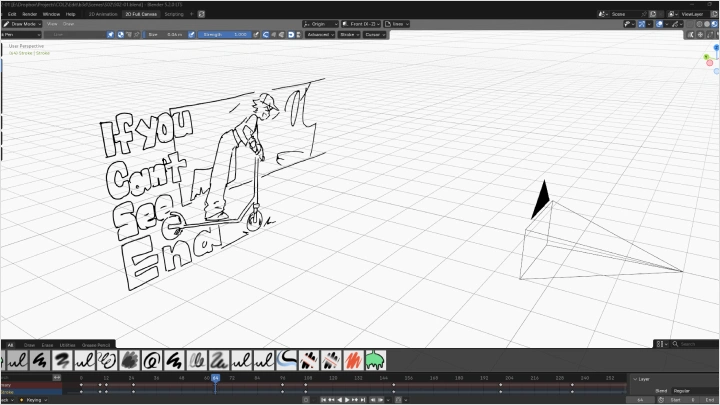Select the dark smudge blob brush
This screenshot has width=720, height=405.
pyautogui.click(x=129, y=361)
